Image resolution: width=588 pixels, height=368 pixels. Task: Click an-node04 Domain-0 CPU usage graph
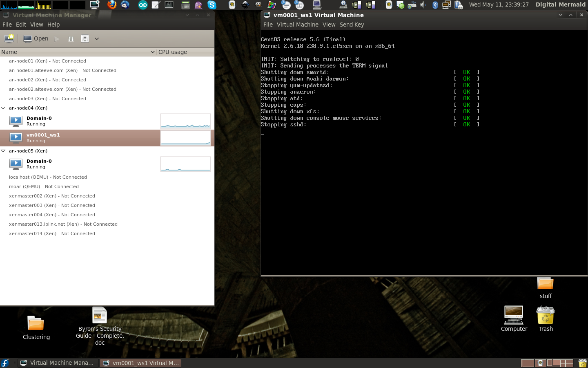tap(185, 121)
